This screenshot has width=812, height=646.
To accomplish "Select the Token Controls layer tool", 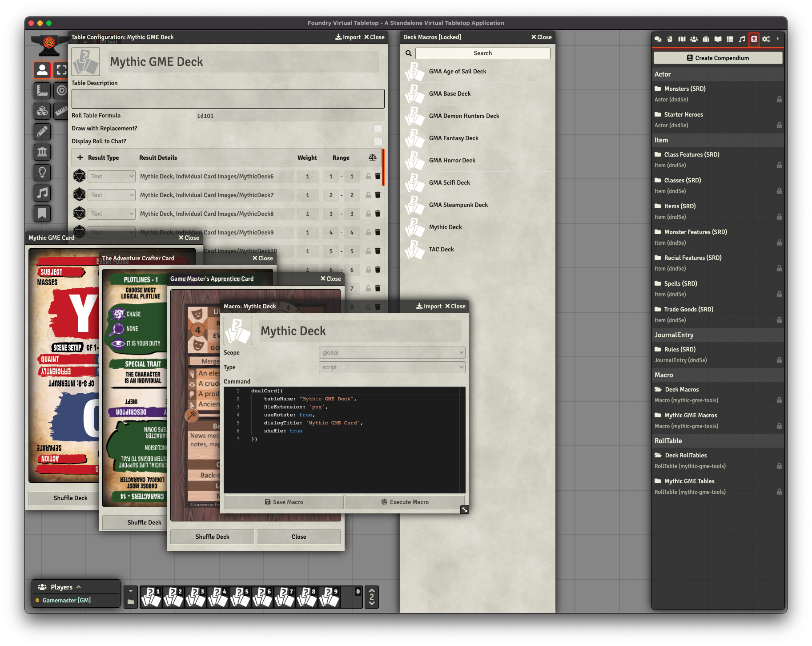I will click(42, 70).
